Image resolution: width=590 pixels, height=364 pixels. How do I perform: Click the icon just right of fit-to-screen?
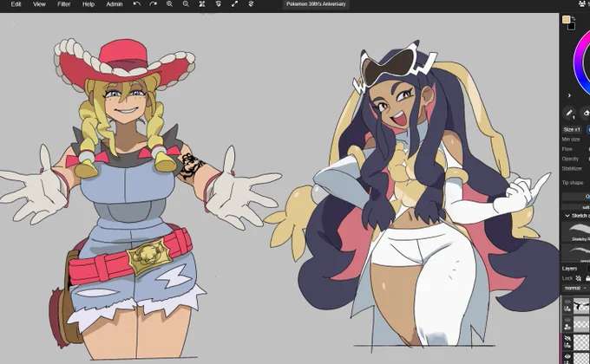click(219, 3)
